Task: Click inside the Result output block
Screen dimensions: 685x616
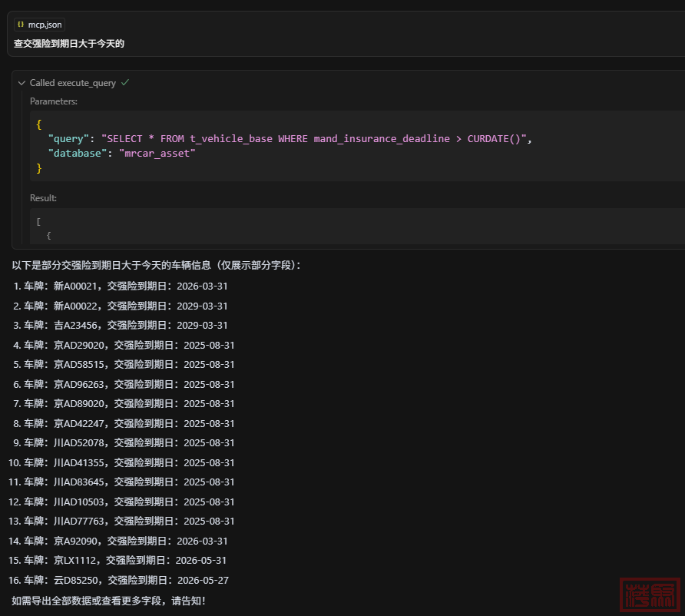Action: [x=307, y=228]
